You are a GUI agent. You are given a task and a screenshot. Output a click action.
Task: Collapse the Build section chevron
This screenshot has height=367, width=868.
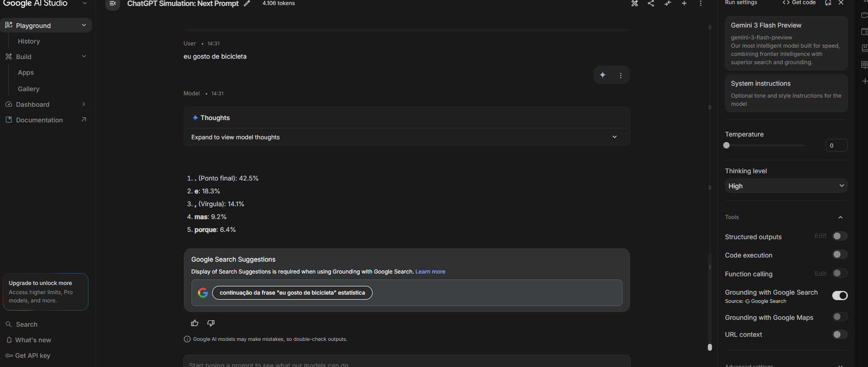[x=84, y=56]
